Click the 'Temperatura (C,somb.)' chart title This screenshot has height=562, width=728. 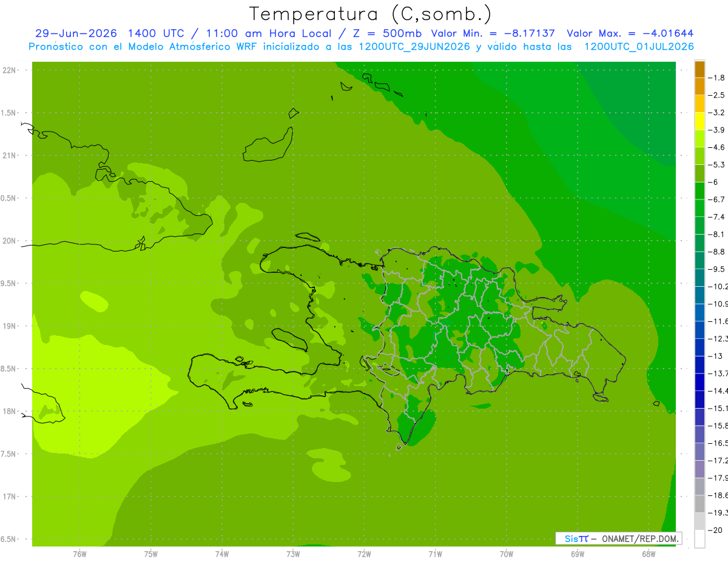click(371, 13)
